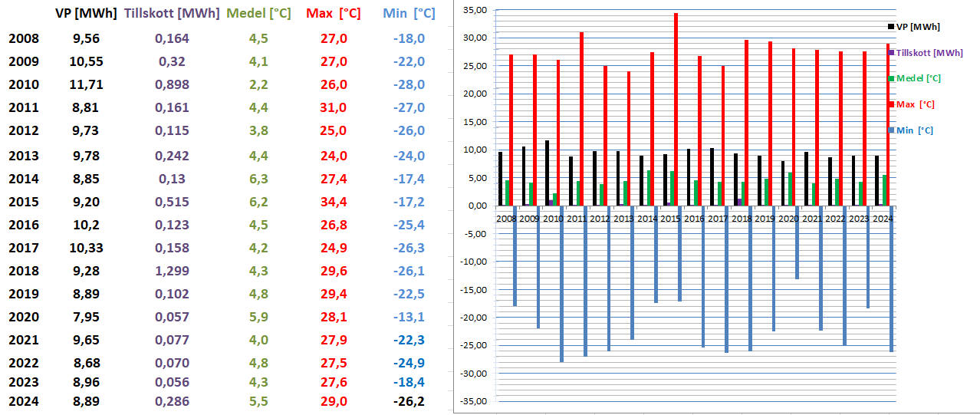
Task: Select Min value -24,9 for 2022
Action: [408, 363]
